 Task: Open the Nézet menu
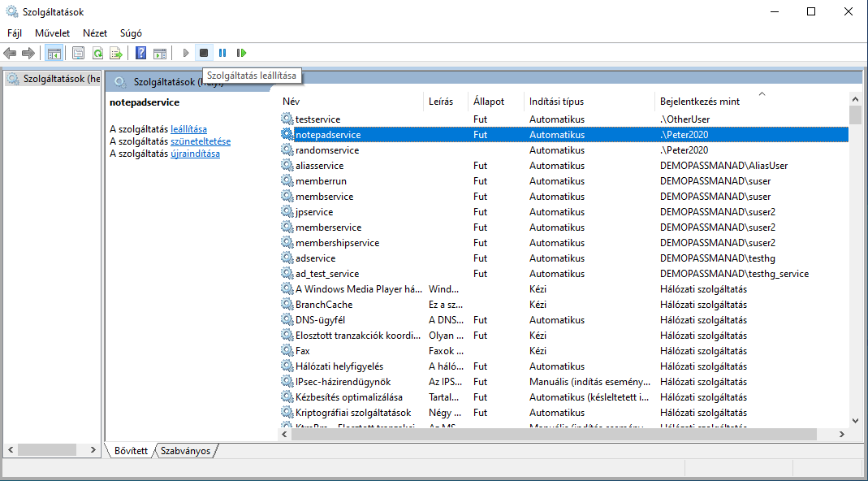click(x=95, y=33)
